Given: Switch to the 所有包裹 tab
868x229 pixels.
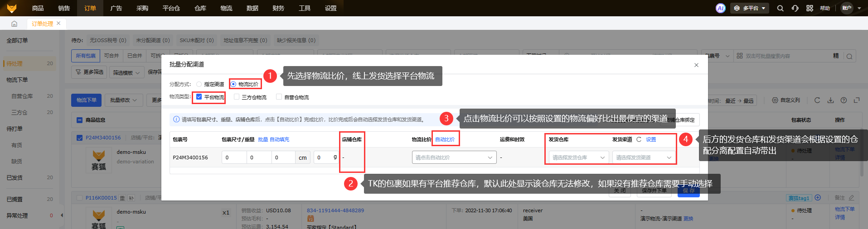Looking at the screenshot, I should [86, 56].
